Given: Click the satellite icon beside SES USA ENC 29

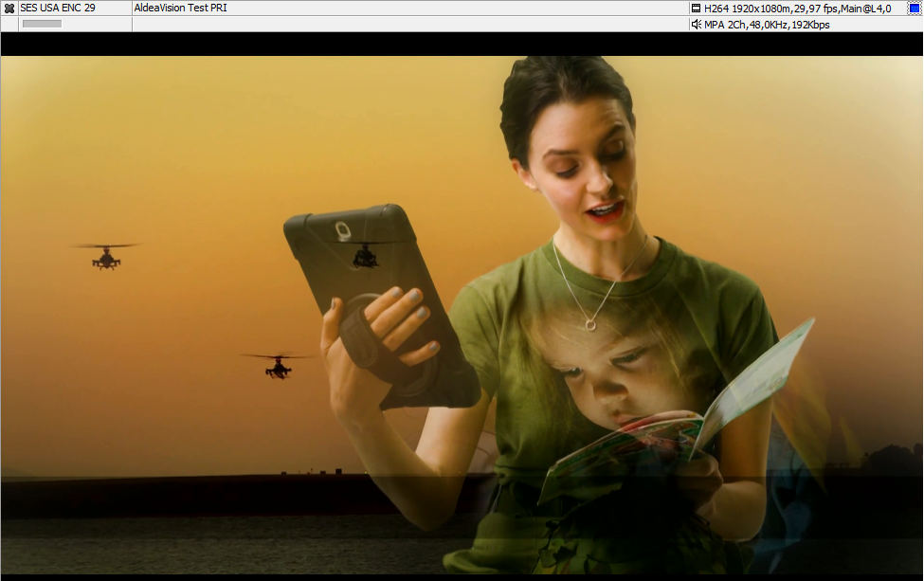Looking at the screenshot, I should coord(9,9).
